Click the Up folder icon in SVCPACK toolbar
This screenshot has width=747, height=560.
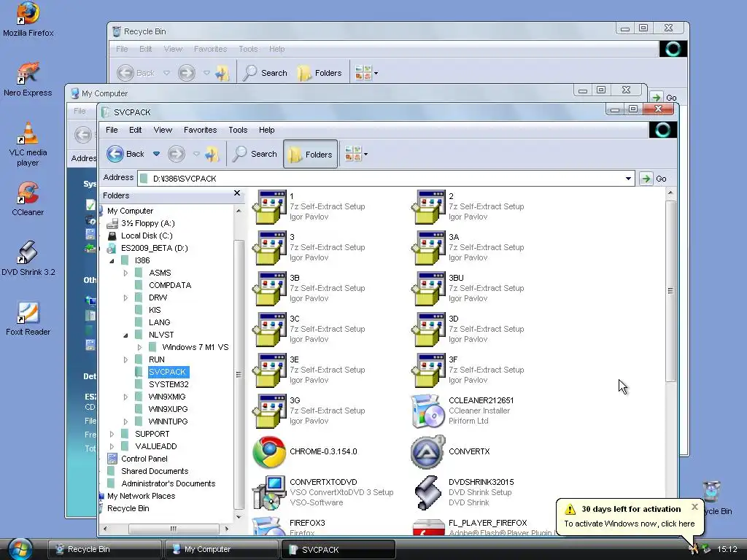point(212,154)
